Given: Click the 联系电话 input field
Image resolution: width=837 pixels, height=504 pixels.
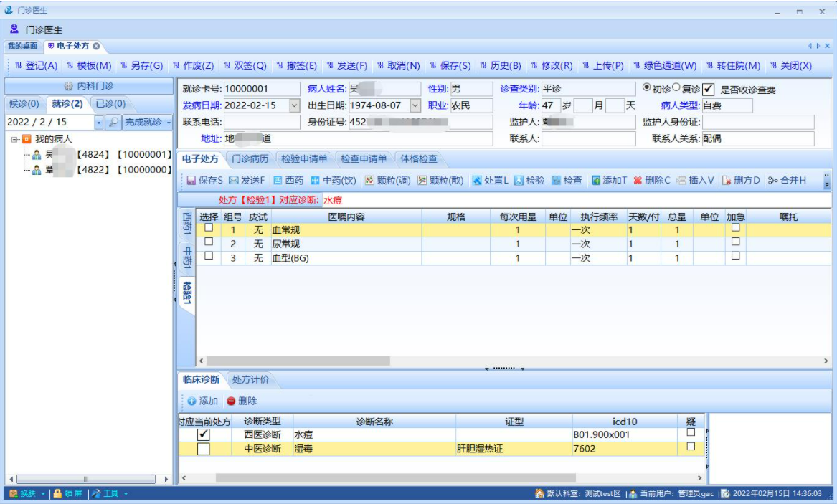Looking at the screenshot, I should pyautogui.click(x=262, y=122).
